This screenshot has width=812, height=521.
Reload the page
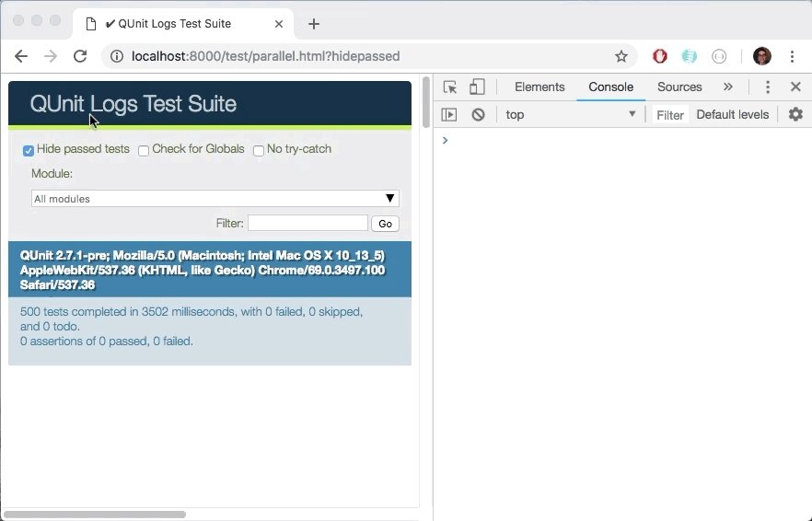tap(80, 56)
